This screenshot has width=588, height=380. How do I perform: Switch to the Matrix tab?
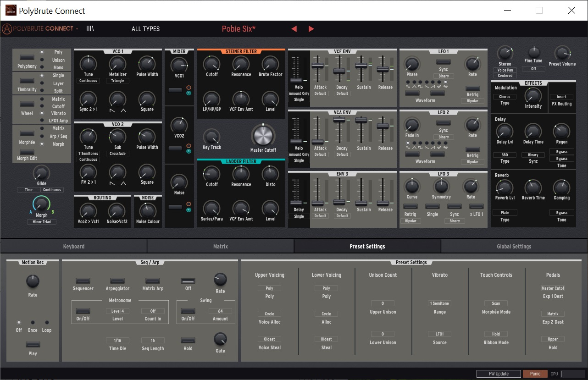(x=220, y=246)
